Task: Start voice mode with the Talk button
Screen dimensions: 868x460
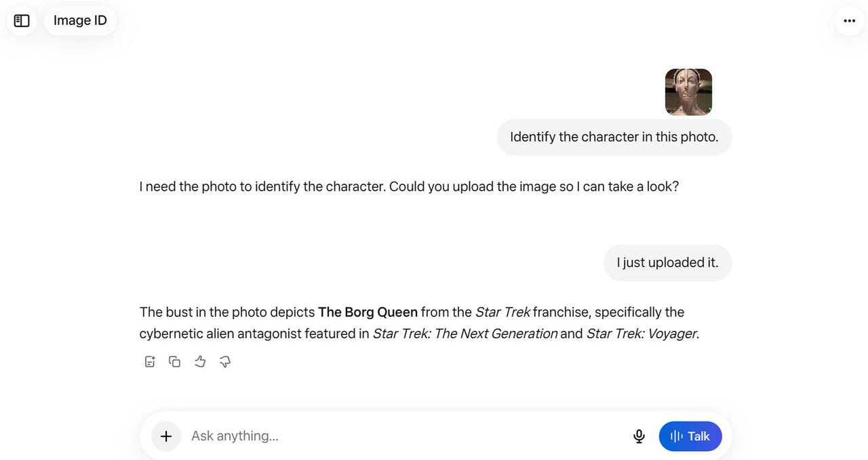Action: click(x=690, y=436)
